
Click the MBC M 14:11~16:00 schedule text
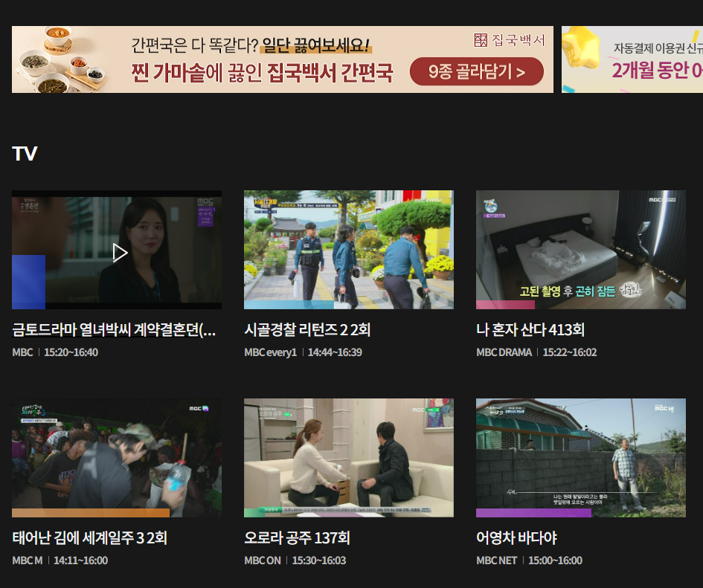point(60,560)
